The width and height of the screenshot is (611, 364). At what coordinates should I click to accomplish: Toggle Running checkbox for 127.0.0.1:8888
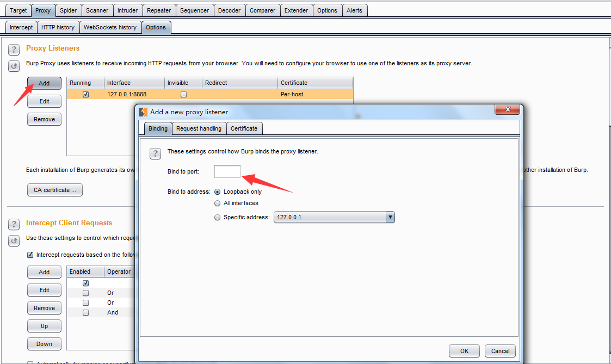click(86, 94)
